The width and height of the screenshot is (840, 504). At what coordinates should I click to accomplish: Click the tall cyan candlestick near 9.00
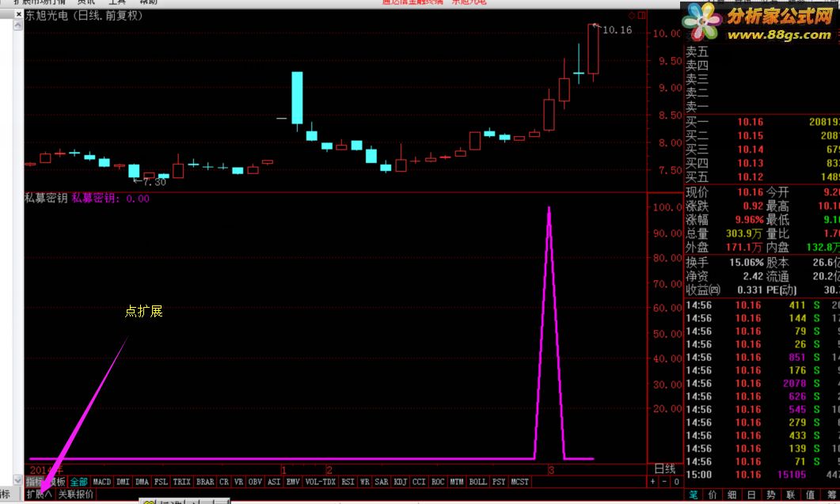[x=297, y=98]
